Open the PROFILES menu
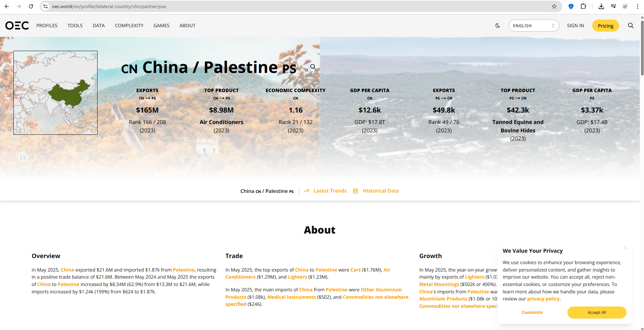Screen dimensions: 644x330 pyautogui.click(x=47, y=26)
